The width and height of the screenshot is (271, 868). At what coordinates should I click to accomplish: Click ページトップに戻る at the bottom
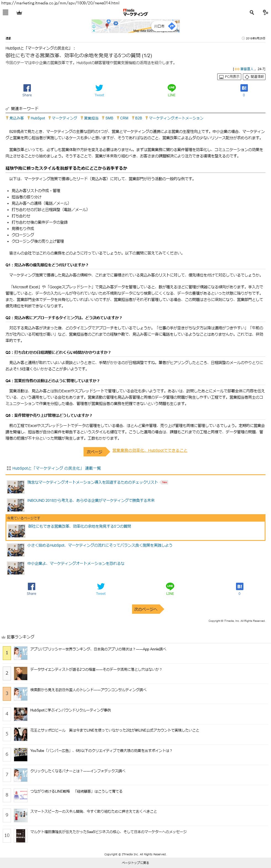click(135, 862)
